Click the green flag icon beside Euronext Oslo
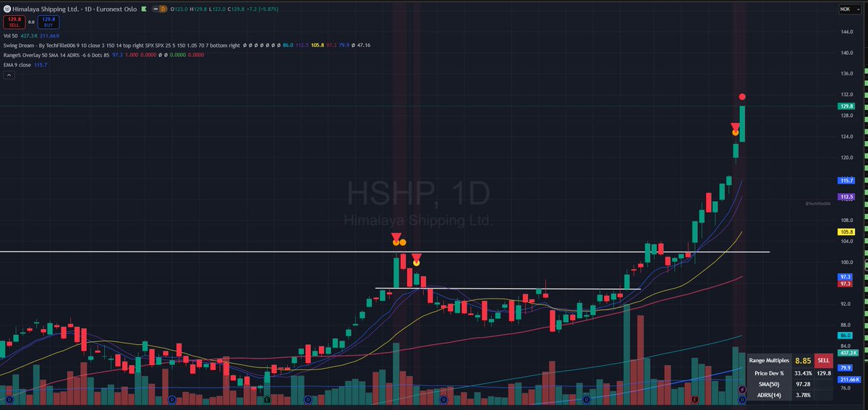This screenshot has width=868, height=410. tap(145, 8)
